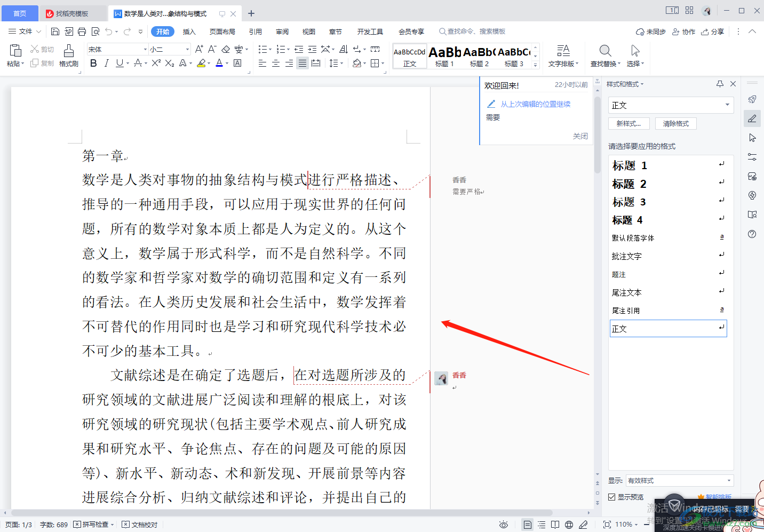Toggle justified alignment button
This screenshot has height=532, width=764.
(303, 63)
